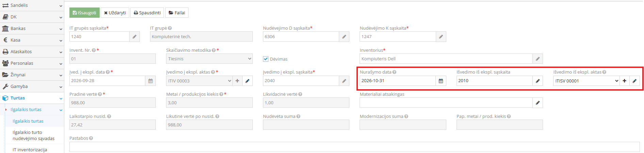
Task: Edit Materialiai atsakingas pencil icon
Action: [538, 103]
